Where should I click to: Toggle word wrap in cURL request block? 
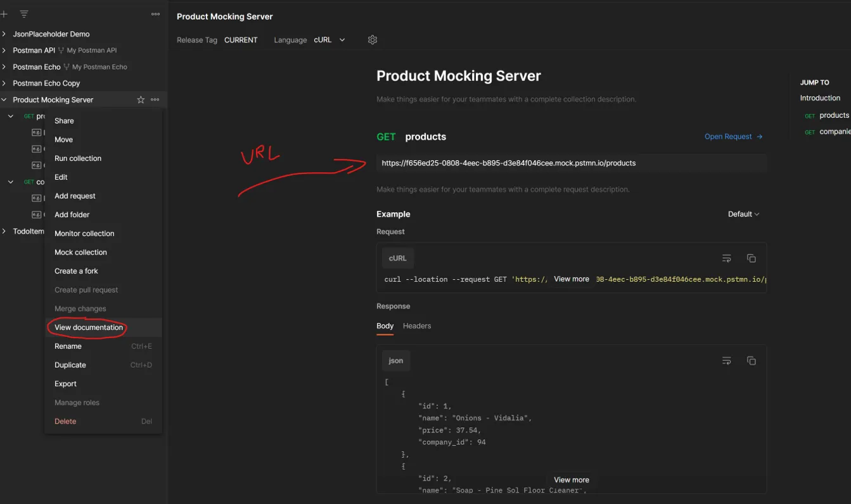[x=727, y=258]
